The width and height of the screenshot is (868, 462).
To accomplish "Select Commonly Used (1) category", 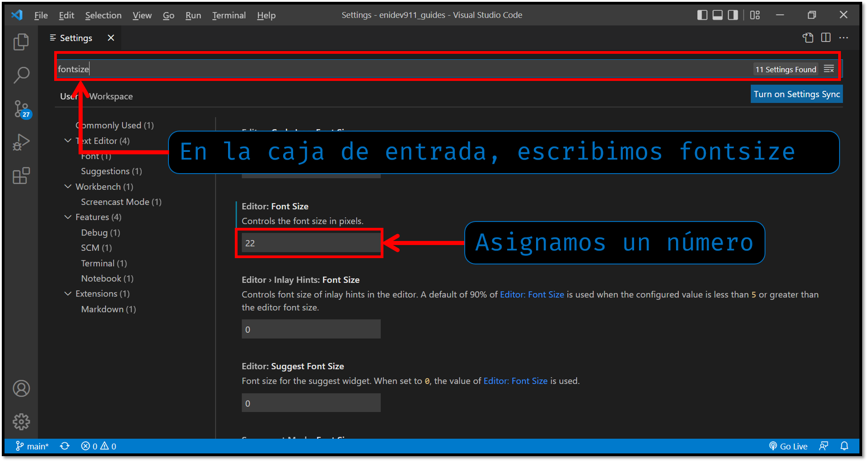I will pos(115,125).
